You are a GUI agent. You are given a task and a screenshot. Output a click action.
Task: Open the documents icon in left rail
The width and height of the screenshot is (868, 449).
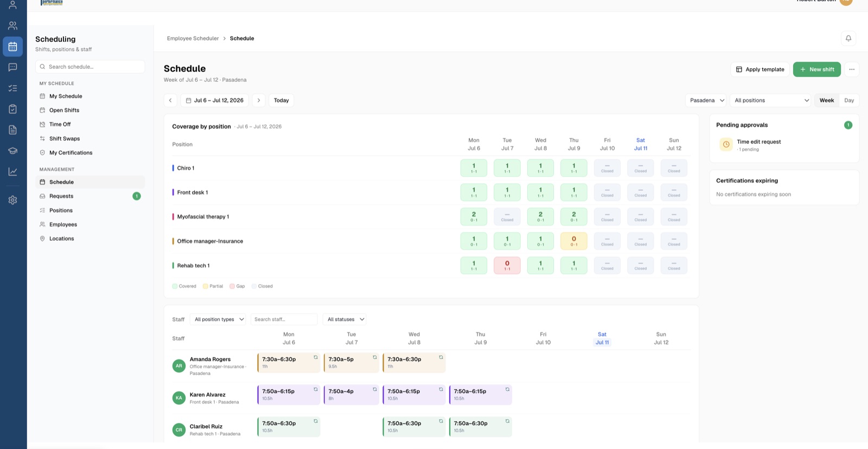click(x=12, y=130)
